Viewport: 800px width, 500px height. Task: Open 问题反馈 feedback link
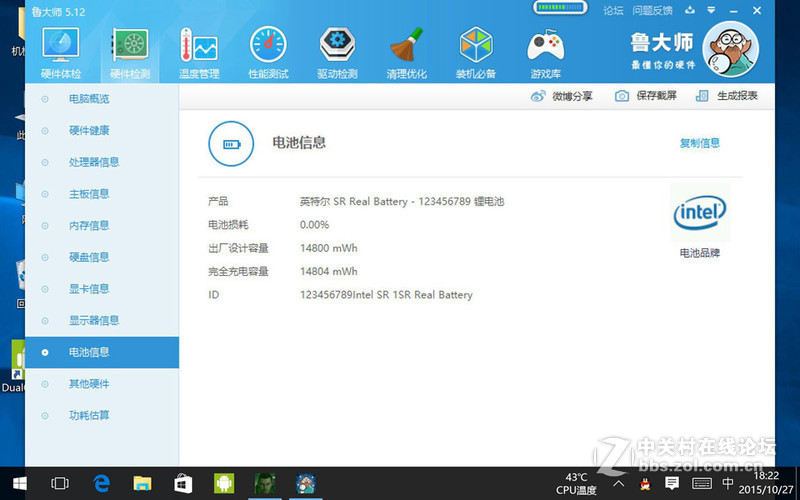(x=653, y=11)
